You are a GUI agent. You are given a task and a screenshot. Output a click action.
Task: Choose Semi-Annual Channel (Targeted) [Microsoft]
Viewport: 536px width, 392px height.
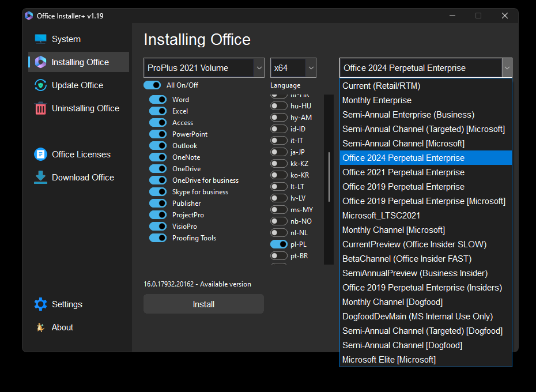tap(425, 129)
